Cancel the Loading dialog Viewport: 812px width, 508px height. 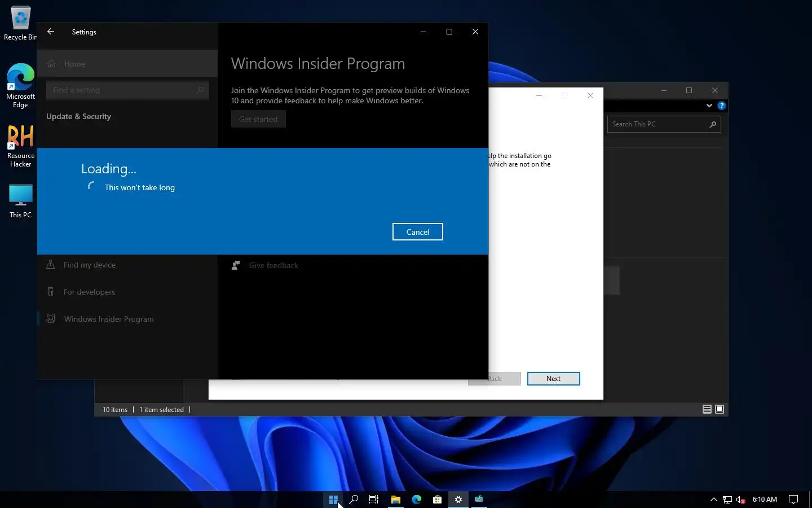[417, 232]
